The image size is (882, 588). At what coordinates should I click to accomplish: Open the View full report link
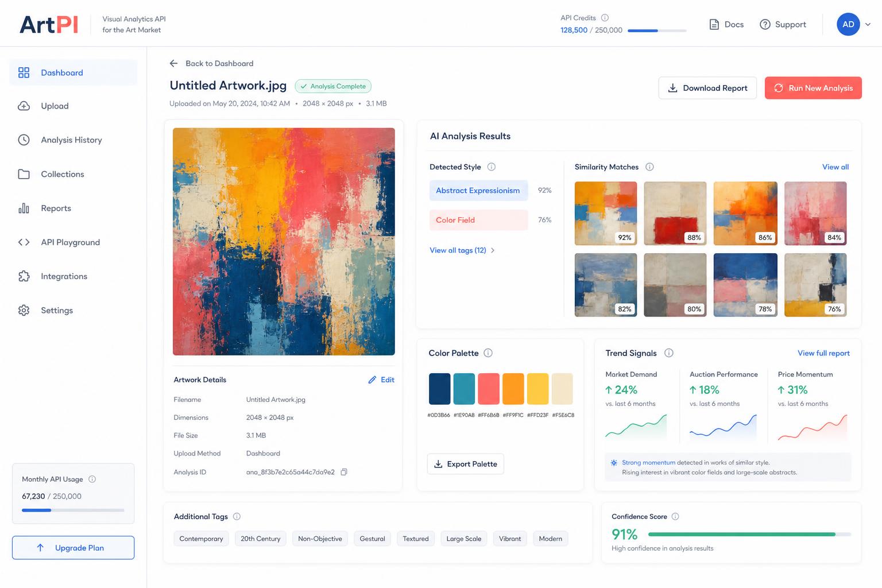click(823, 353)
